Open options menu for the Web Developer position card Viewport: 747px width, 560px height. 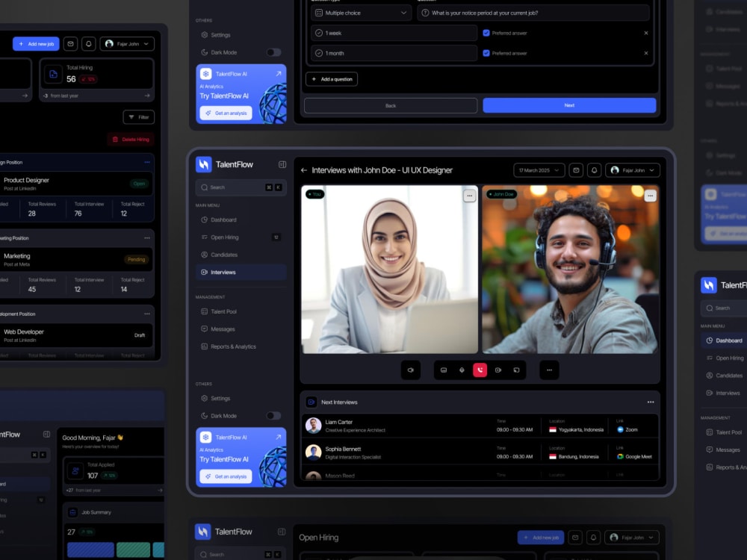[x=146, y=314]
